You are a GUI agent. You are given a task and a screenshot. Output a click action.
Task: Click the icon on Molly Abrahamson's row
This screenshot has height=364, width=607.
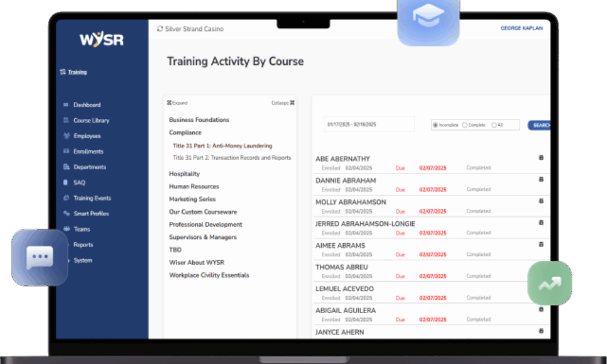tap(541, 201)
